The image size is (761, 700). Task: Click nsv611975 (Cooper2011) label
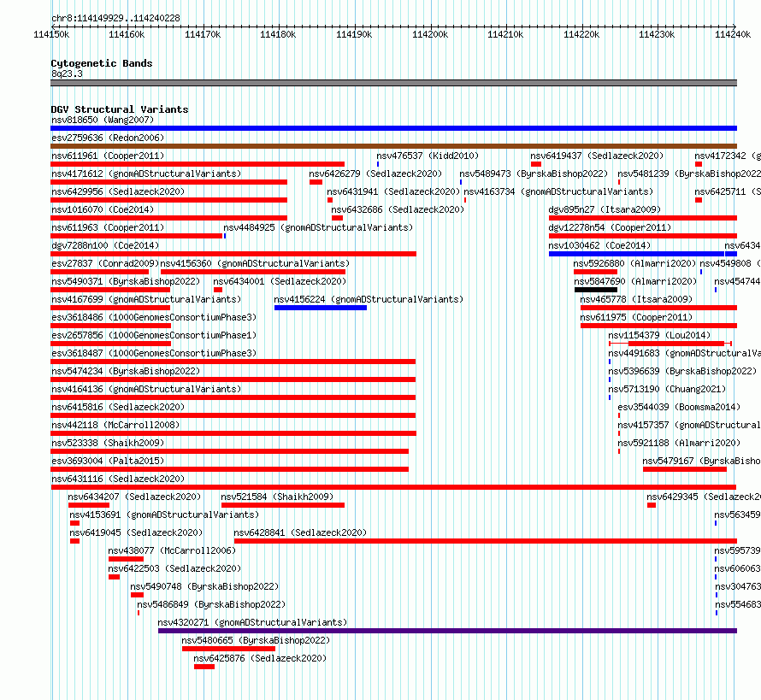[636, 317]
